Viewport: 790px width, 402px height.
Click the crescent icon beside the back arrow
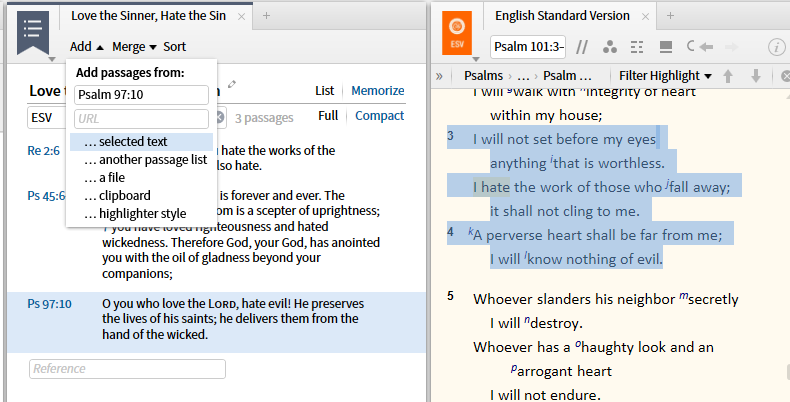(x=691, y=46)
